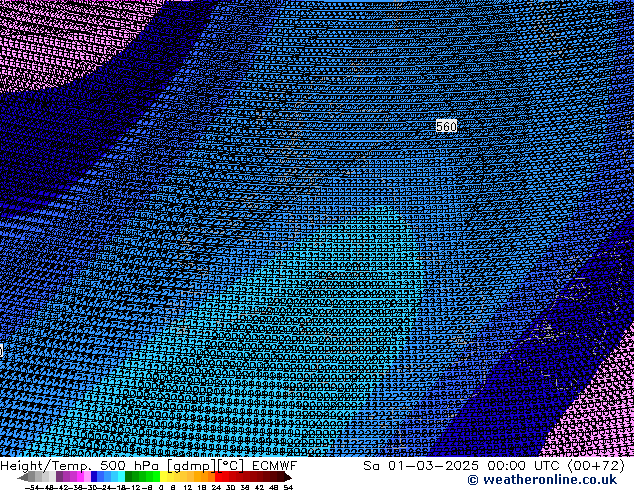Click the '(00+72)' forecast hour text

[596, 466]
